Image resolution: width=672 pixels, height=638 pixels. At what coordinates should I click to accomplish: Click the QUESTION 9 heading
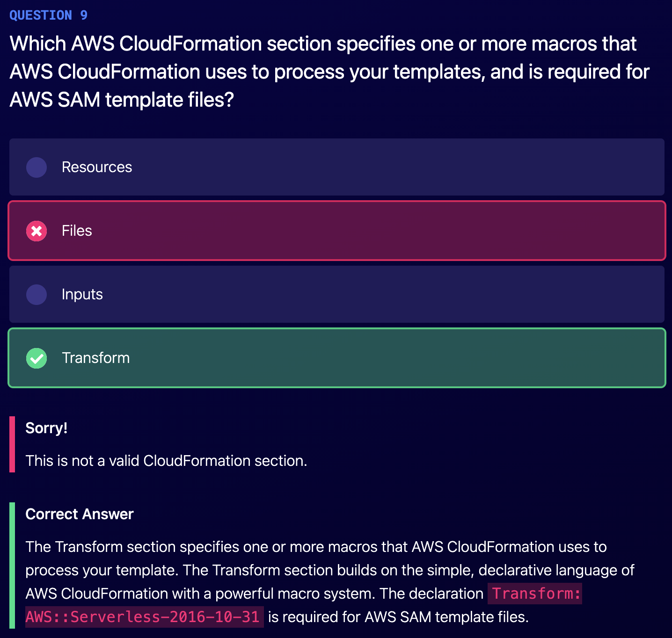(x=49, y=15)
